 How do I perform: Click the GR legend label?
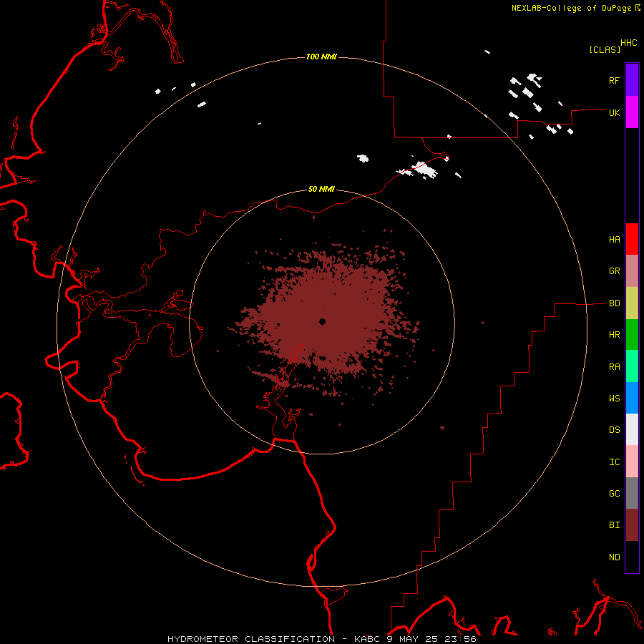click(614, 271)
